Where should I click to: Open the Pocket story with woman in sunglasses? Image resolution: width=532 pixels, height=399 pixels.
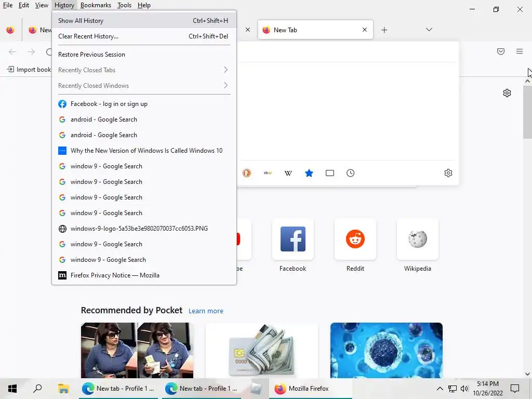point(137,350)
